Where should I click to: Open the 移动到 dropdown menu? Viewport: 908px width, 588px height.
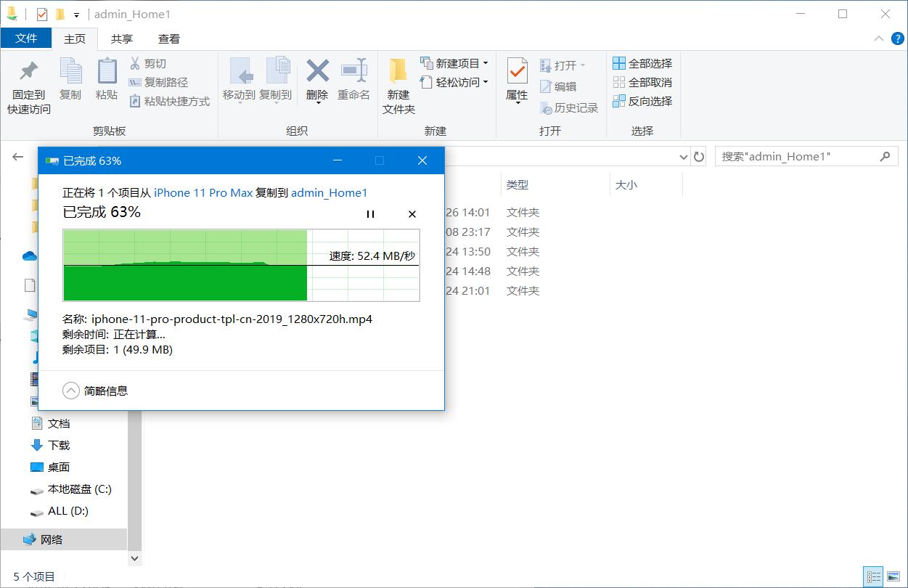pos(241,80)
